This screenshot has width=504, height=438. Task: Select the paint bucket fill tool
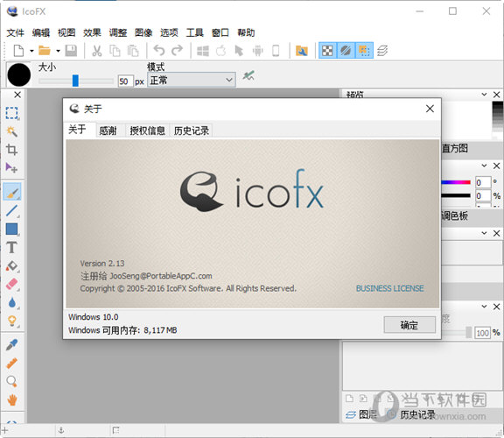coord(12,265)
